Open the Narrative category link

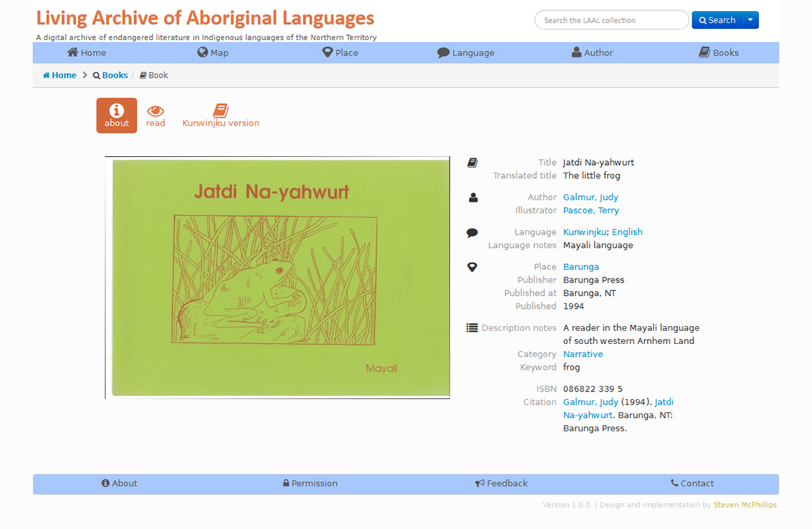pos(583,354)
